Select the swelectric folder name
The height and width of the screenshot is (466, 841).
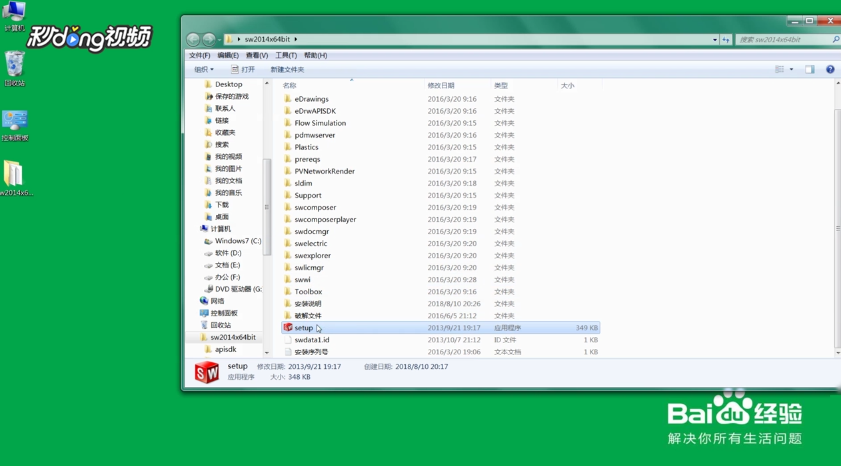[311, 243]
